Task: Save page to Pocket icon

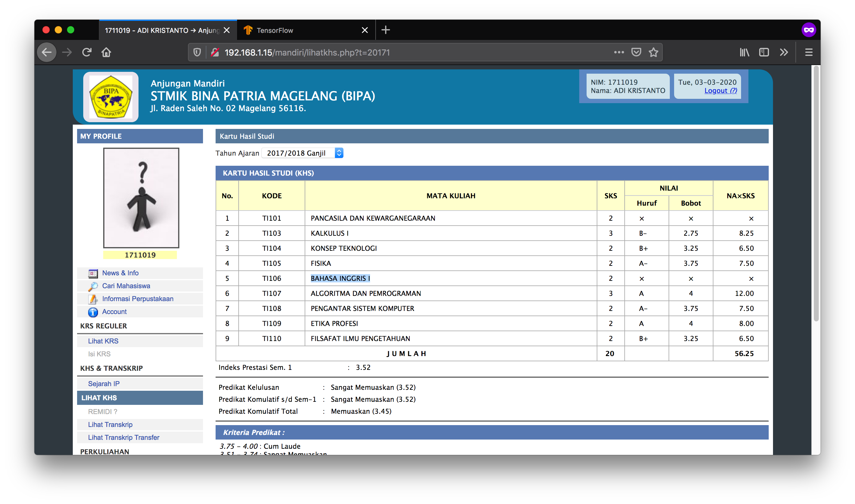Action: 636,52
